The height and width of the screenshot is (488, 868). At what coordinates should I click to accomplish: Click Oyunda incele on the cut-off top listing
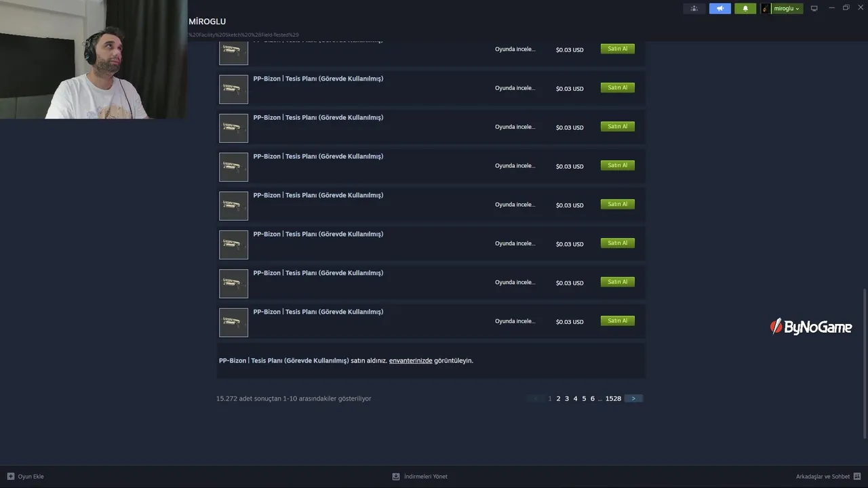(x=515, y=49)
